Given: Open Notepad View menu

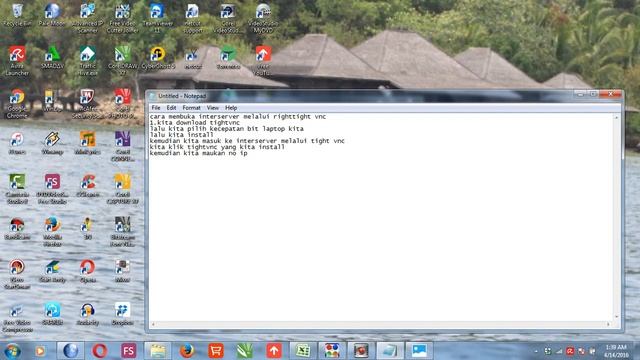Looking at the screenshot, I should (213, 108).
